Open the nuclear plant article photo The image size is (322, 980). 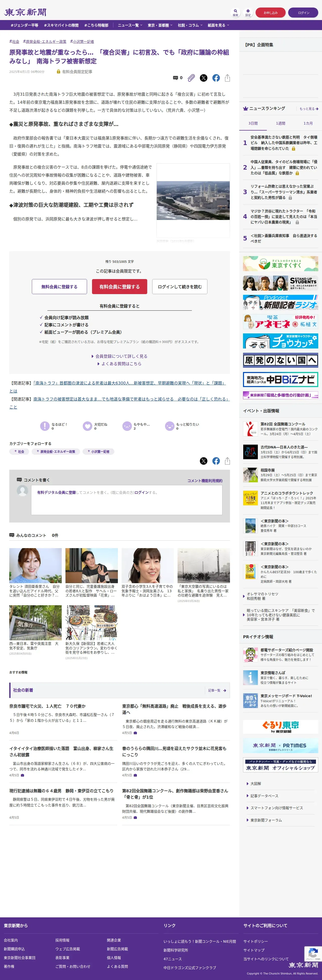pyautogui.click(x=193, y=200)
